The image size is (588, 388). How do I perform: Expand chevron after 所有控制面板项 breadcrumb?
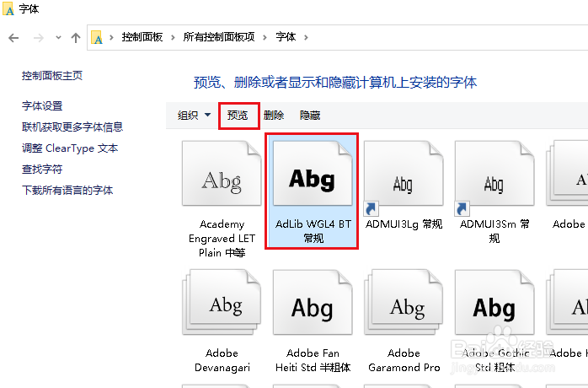point(265,37)
